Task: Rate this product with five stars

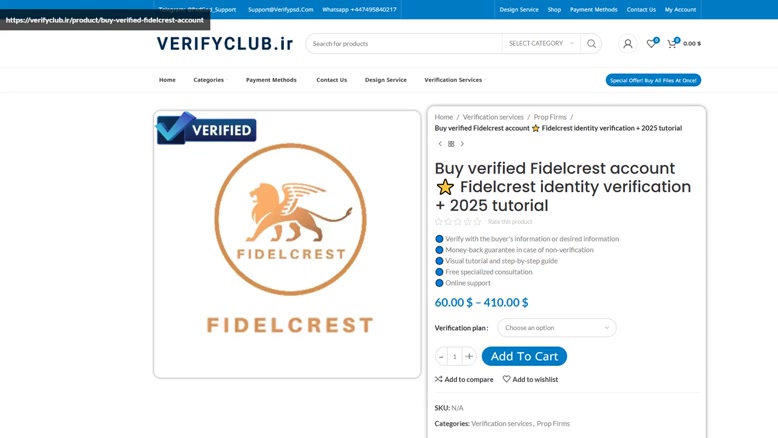Action: [x=477, y=222]
